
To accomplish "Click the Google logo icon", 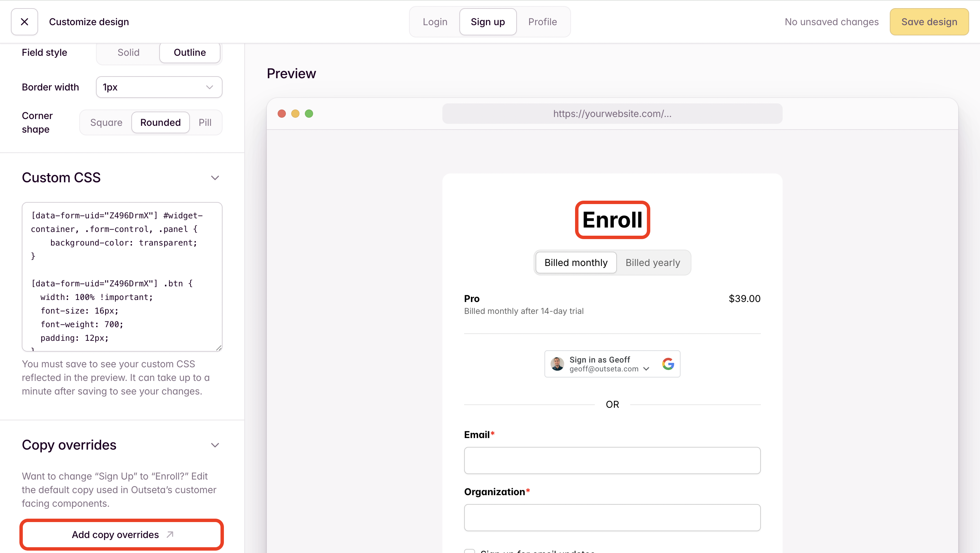I will (x=668, y=364).
